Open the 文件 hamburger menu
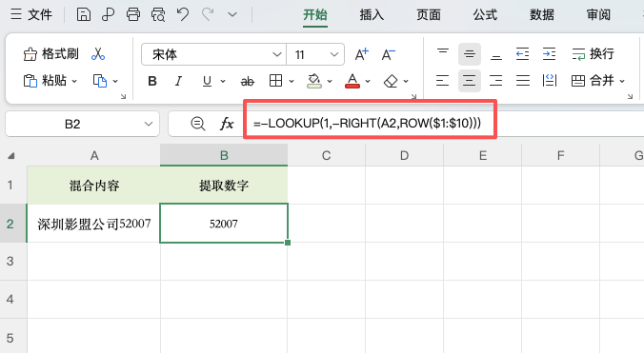 coord(31,15)
